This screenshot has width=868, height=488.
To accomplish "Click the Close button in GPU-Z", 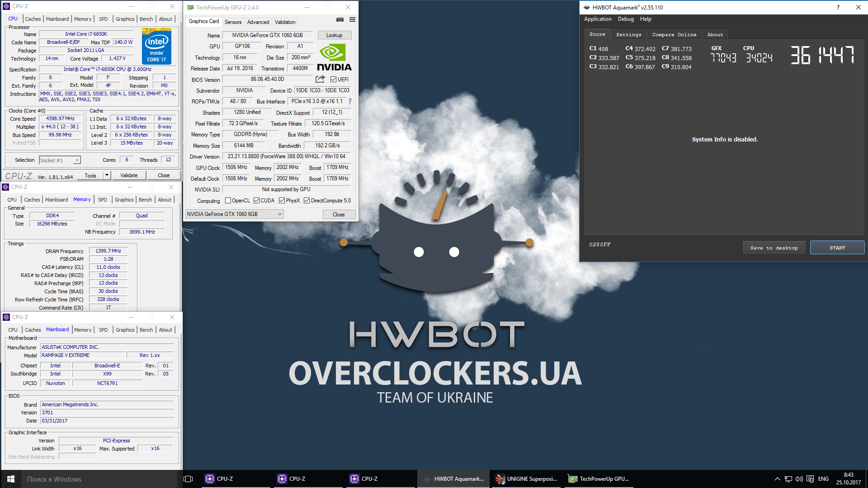I will [339, 215].
